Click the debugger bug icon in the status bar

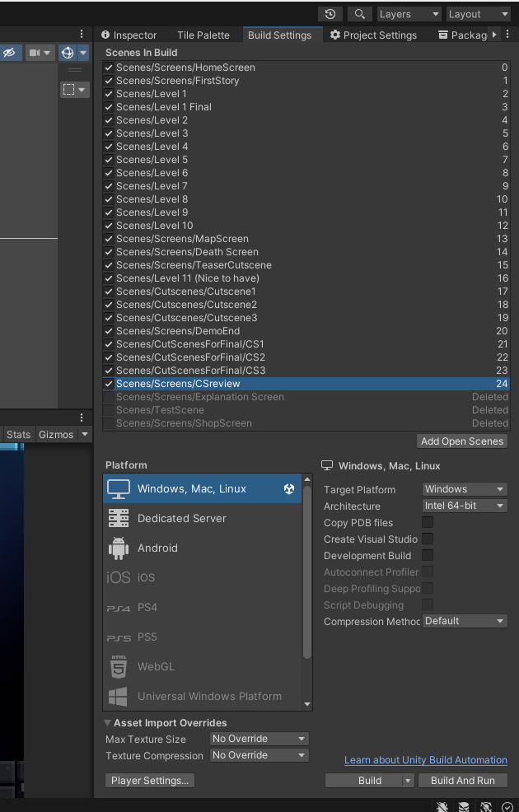pos(442,806)
